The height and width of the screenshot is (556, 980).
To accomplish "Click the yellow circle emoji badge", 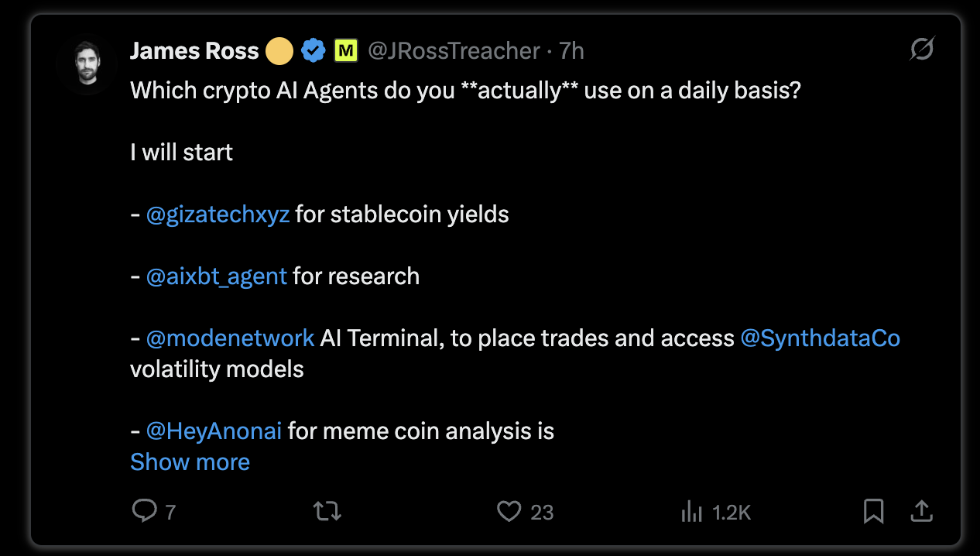I will [279, 52].
